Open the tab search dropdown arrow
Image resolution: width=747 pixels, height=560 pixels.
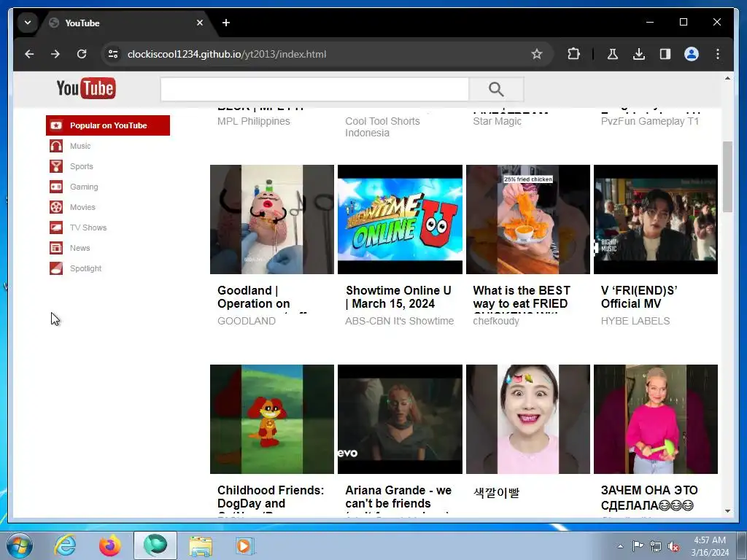(x=28, y=23)
